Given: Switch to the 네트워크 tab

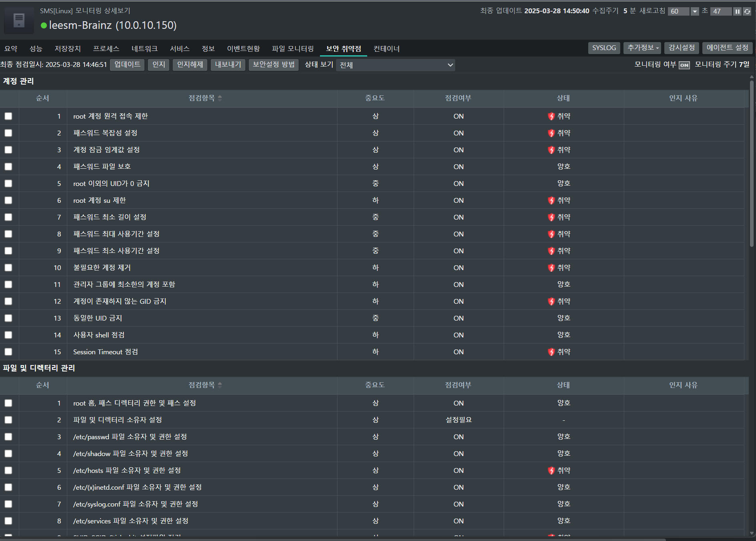Looking at the screenshot, I should click(145, 48).
